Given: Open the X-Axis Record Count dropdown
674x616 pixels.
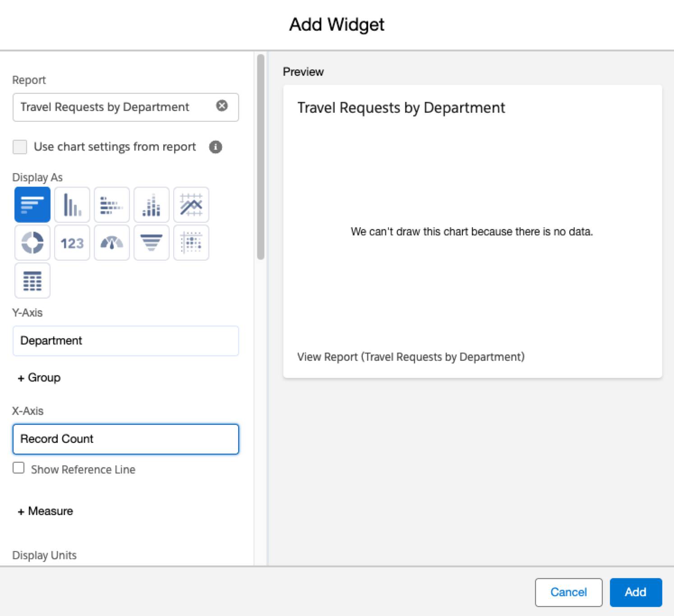Looking at the screenshot, I should click(x=125, y=439).
